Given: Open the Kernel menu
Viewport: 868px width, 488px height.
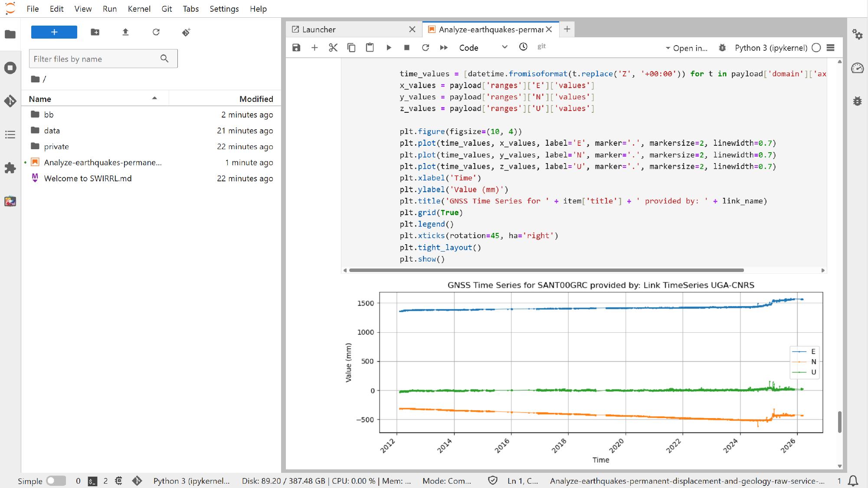Looking at the screenshot, I should (x=139, y=9).
